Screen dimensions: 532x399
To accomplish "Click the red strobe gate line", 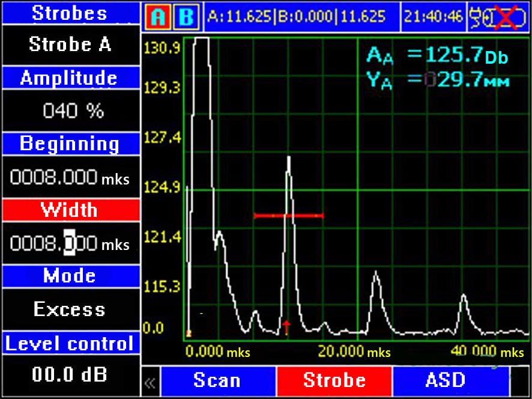I will [x=289, y=215].
